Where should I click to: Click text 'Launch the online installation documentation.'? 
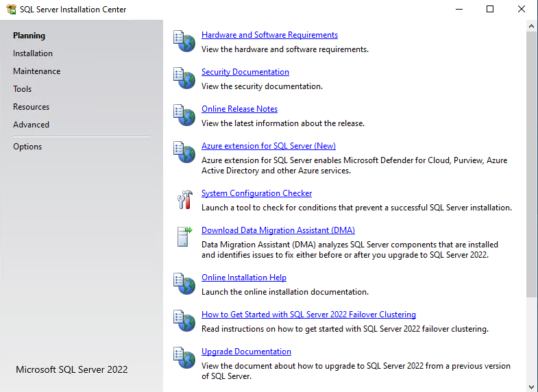click(x=285, y=292)
